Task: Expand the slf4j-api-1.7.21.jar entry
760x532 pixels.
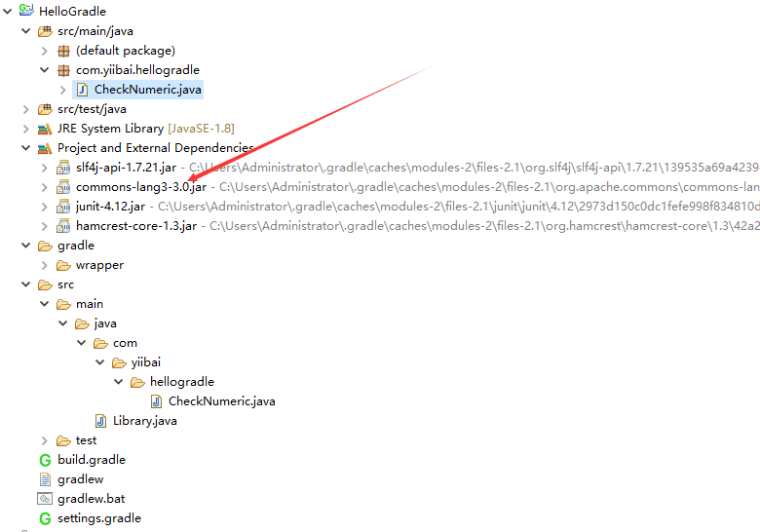Action: point(45,168)
